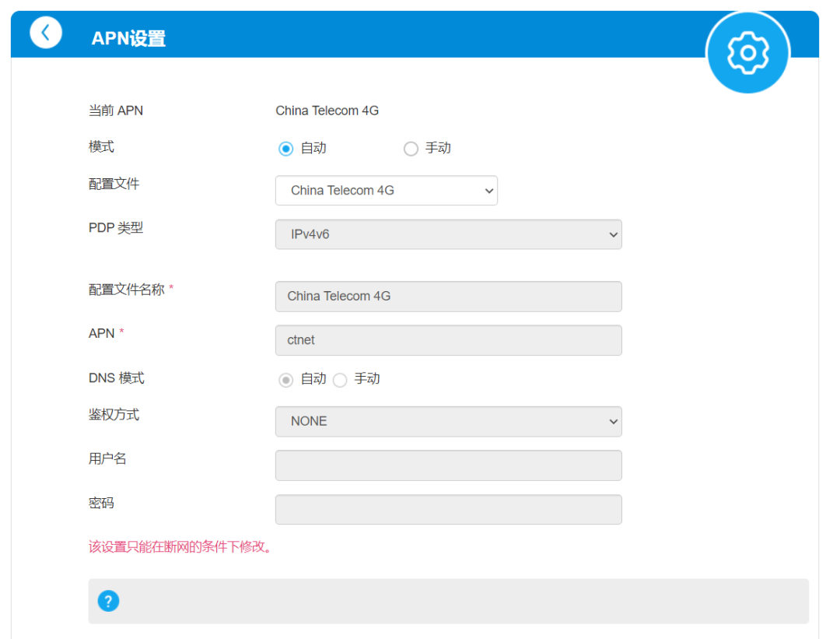Click the 配置文件名称 text field

coord(448,297)
